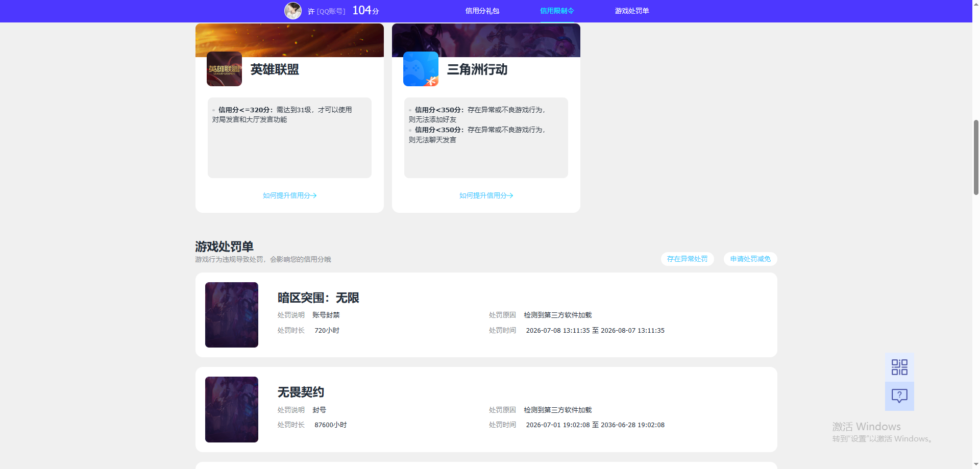Click the 许 [QQ账号] account name
Viewport: 980px width, 469px height.
(327, 11)
